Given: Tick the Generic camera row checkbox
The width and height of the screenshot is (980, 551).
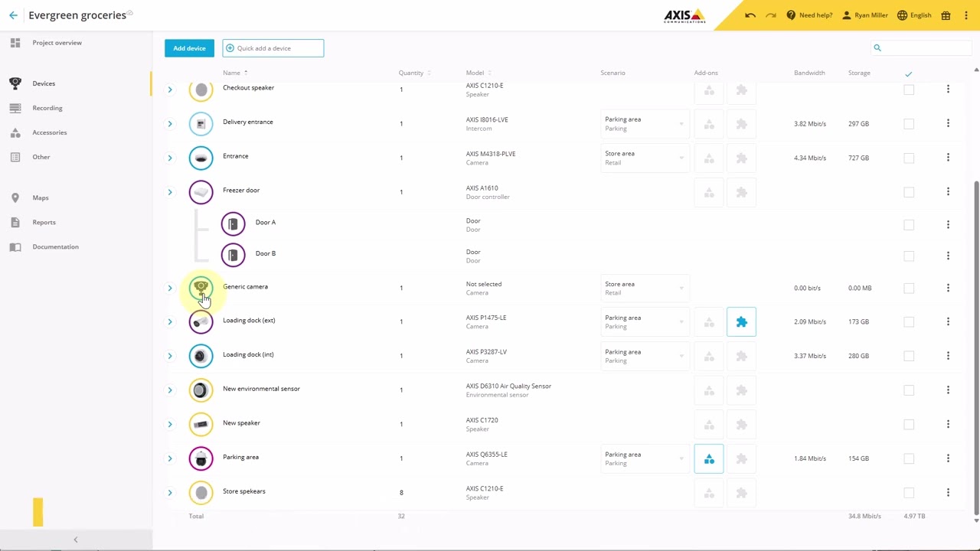Looking at the screenshot, I should (x=909, y=288).
